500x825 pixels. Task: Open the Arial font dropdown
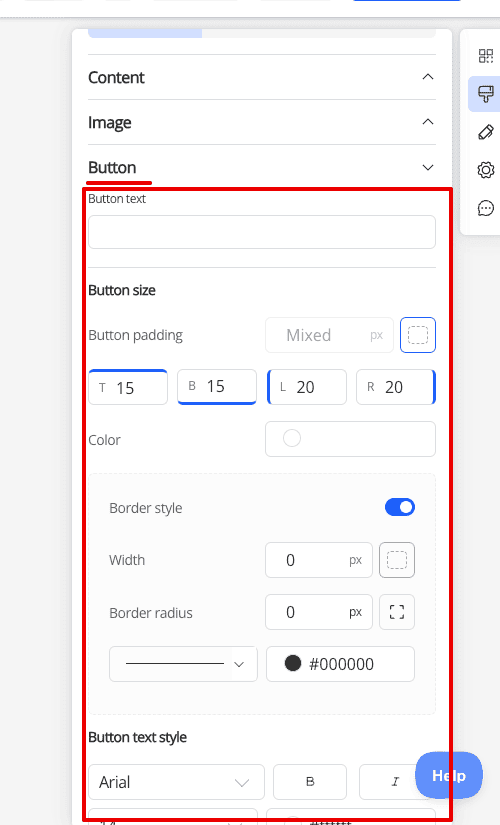coord(176,782)
